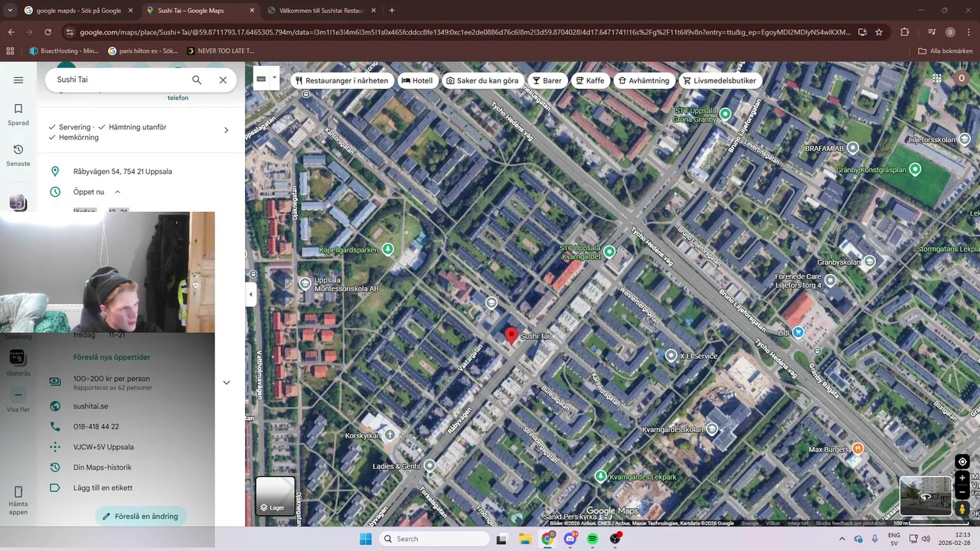Clear the Sushi Tai search with X
980x551 pixels.
[x=223, y=80]
